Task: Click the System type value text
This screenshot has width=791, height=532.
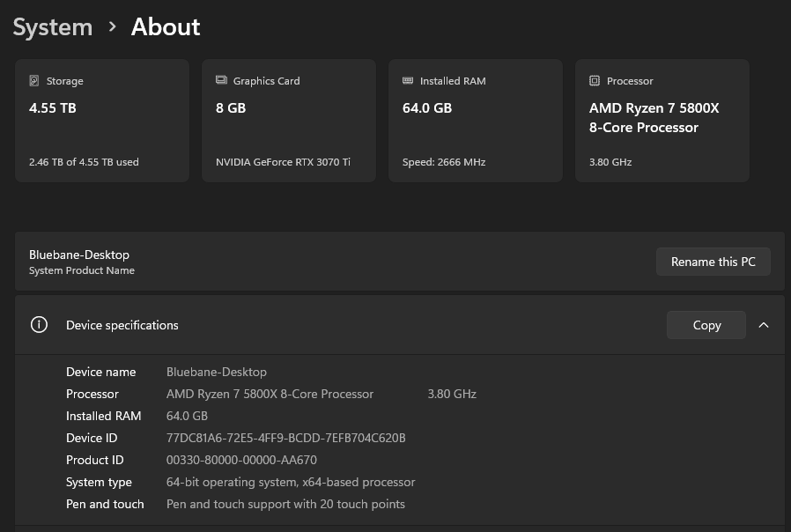Action: [291, 482]
